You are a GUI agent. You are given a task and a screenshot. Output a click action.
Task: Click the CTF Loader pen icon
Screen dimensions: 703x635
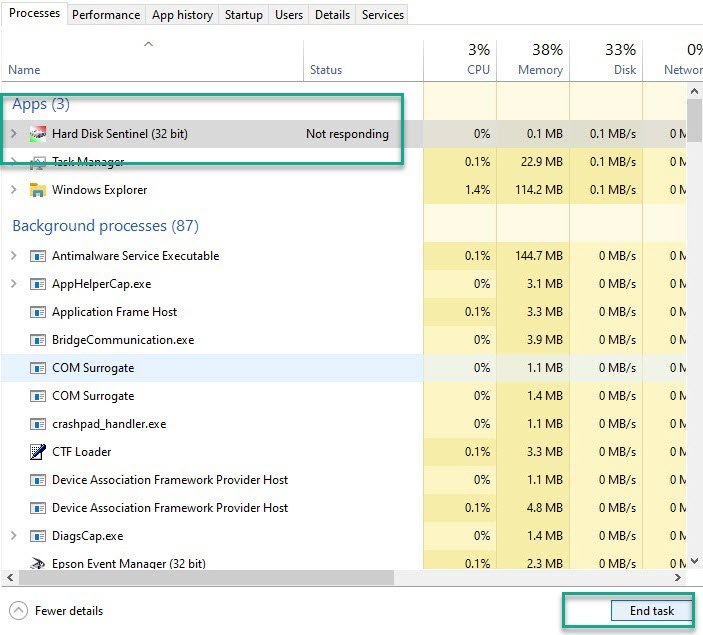coord(38,452)
